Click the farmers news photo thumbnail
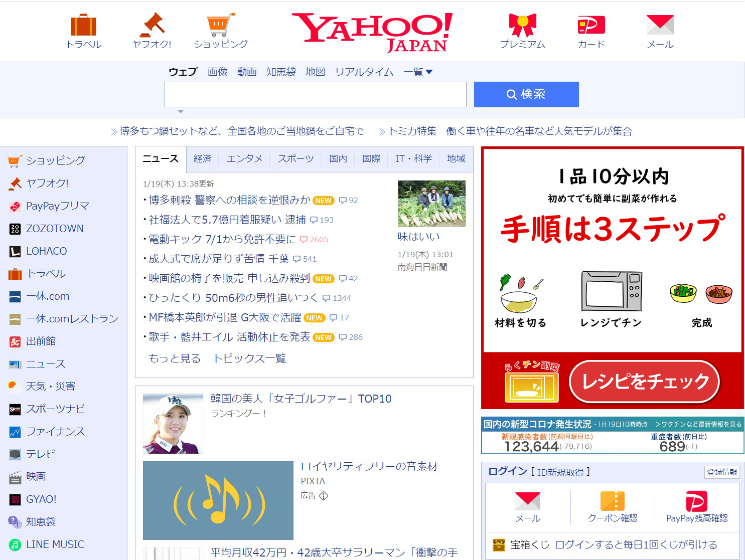The height and width of the screenshot is (560, 745). (431, 204)
